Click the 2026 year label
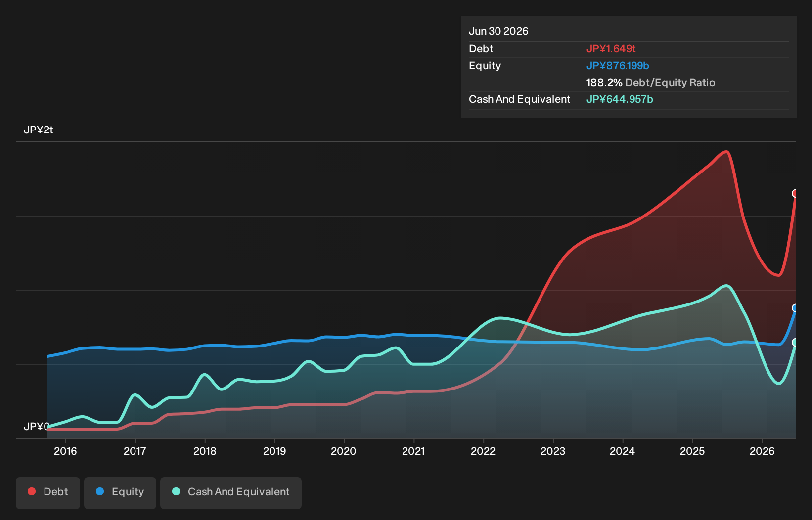The width and height of the screenshot is (812, 520). pos(762,451)
